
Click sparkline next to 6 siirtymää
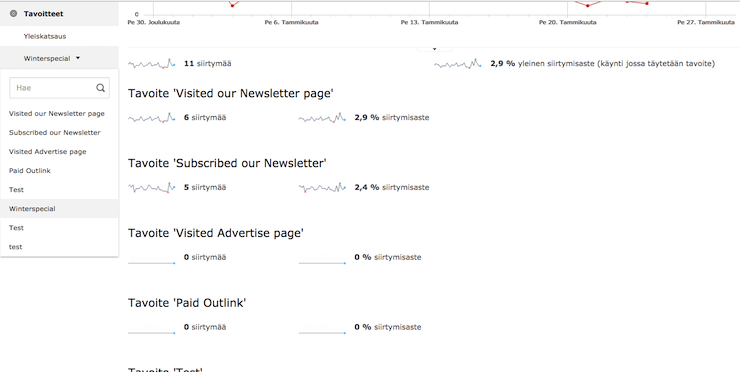pos(151,118)
